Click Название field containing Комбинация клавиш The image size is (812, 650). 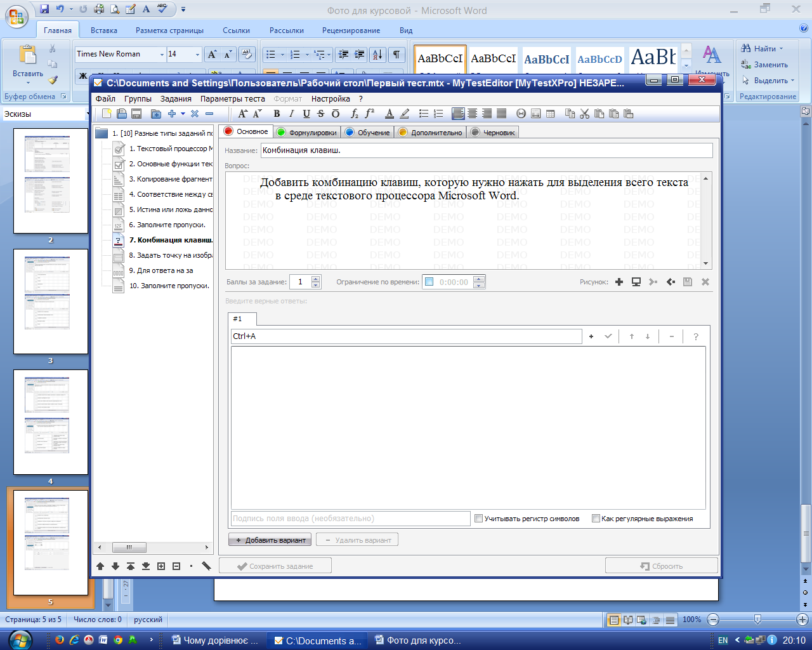487,150
